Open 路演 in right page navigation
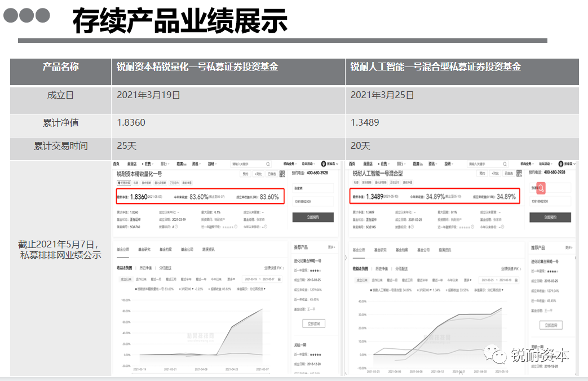The image size is (588, 381). click(417, 164)
